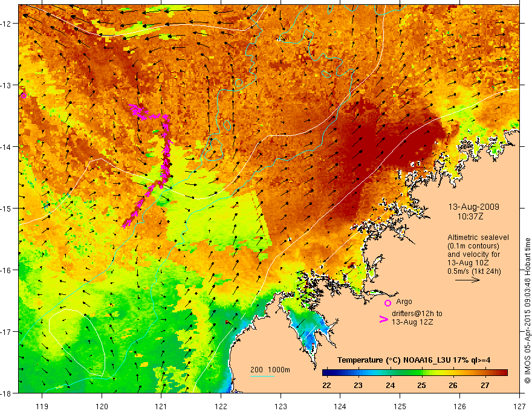Click the magenta Argo circle in the legend
The width and height of the screenshot is (532, 411).
coord(388,303)
